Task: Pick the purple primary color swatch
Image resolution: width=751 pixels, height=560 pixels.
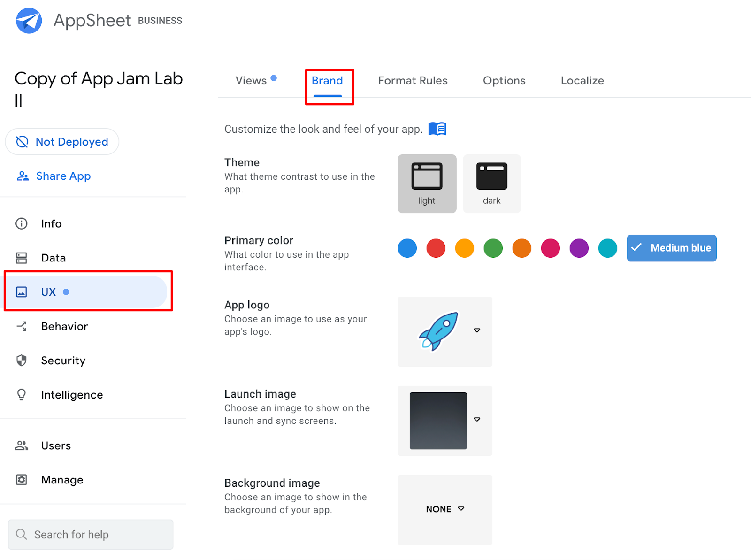Action: coord(579,248)
